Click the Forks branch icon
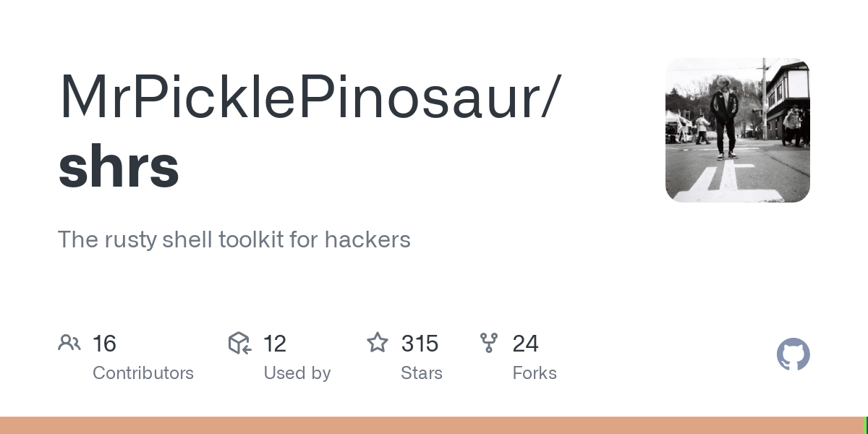The height and width of the screenshot is (434, 868). click(x=489, y=343)
